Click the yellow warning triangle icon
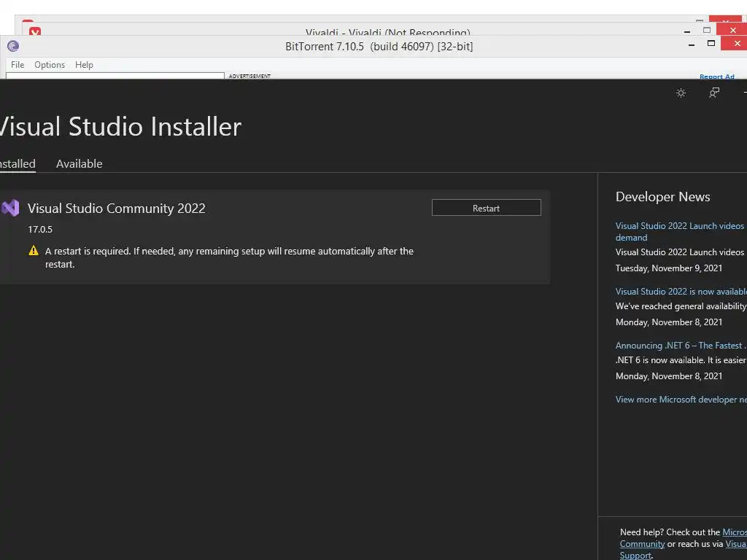This screenshot has height=560, width=747. click(34, 251)
